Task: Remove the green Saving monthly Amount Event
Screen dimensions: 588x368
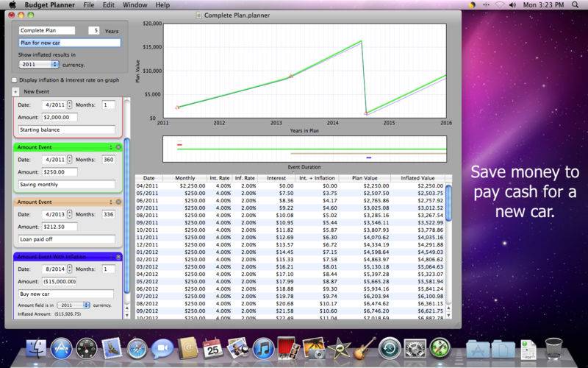Action: (x=118, y=147)
